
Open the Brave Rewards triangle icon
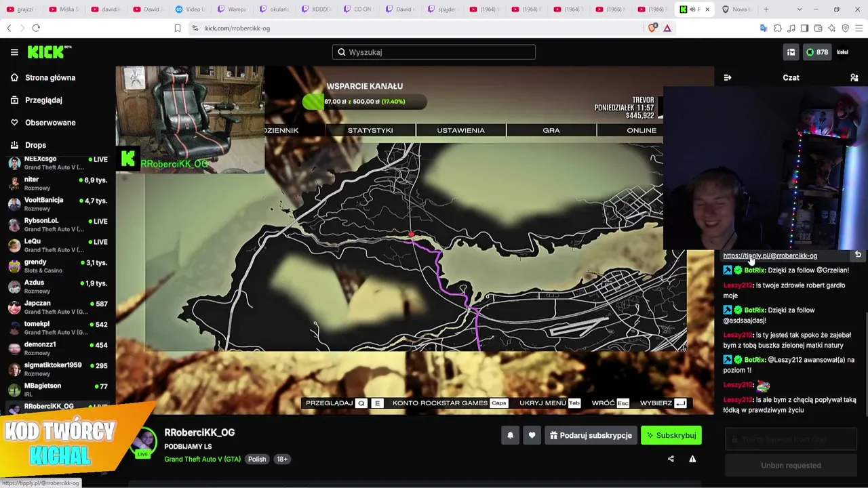tap(667, 28)
